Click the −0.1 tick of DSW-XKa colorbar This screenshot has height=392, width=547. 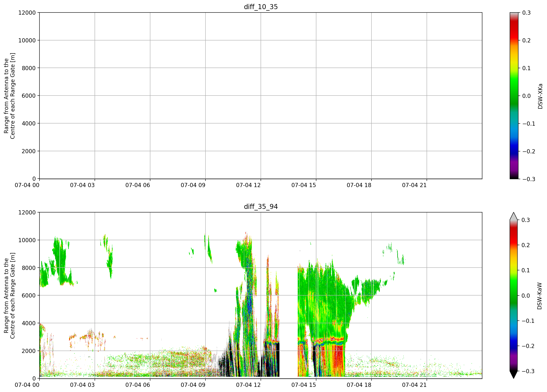point(529,124)
